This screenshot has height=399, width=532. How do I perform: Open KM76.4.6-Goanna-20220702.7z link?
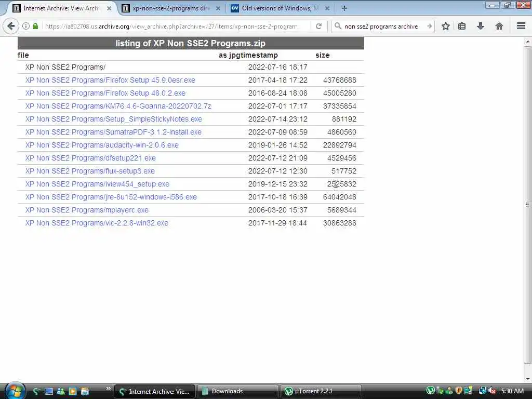pyautogui.click(x=118, y=106)
